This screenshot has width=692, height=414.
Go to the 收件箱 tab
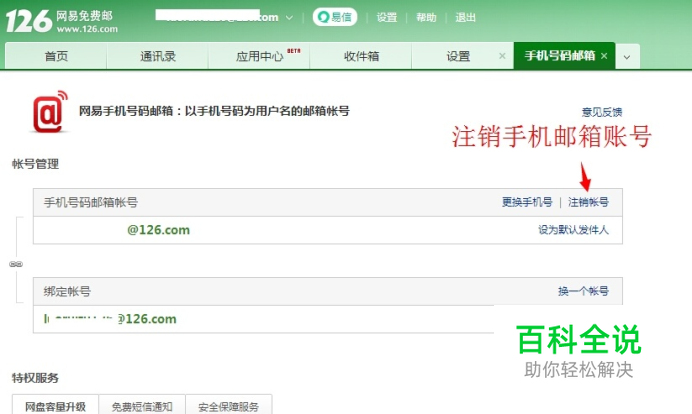click(x=361, y=56)
